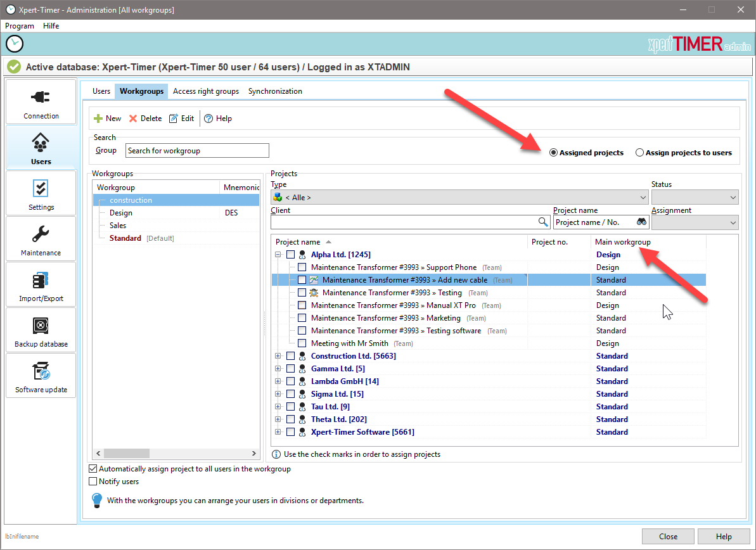
Task: Open the Software update section
Action: tap(41, 376)
